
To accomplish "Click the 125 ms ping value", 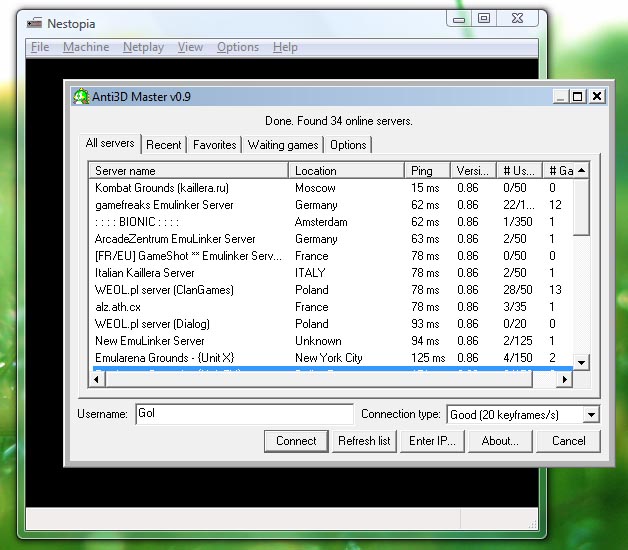I will pos(428,358).
